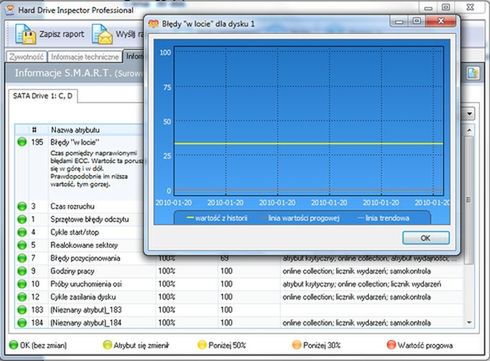Click the green status icon for Sprzętowe błędy odczytu

click(x=22, y=219)
